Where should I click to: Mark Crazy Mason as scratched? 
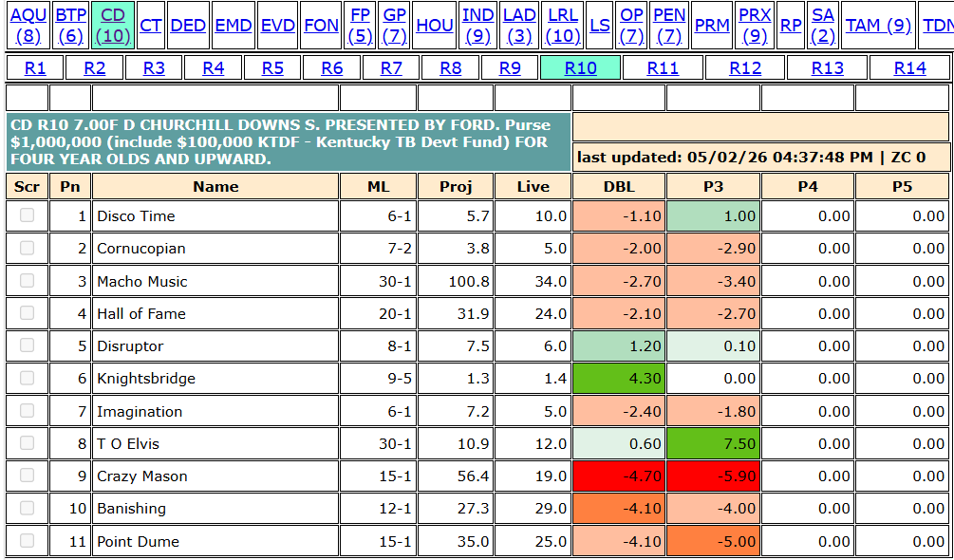pyautogui.click(x=27, y=476)
